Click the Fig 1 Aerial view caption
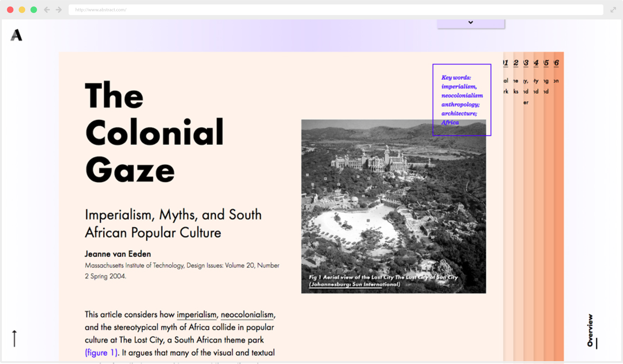 pos(383,281)
